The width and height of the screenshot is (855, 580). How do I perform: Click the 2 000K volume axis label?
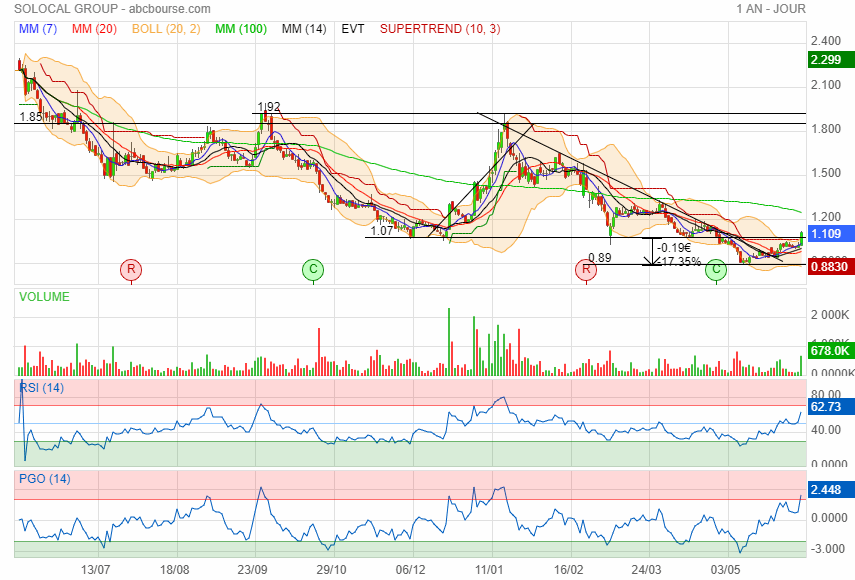(830, 315)
